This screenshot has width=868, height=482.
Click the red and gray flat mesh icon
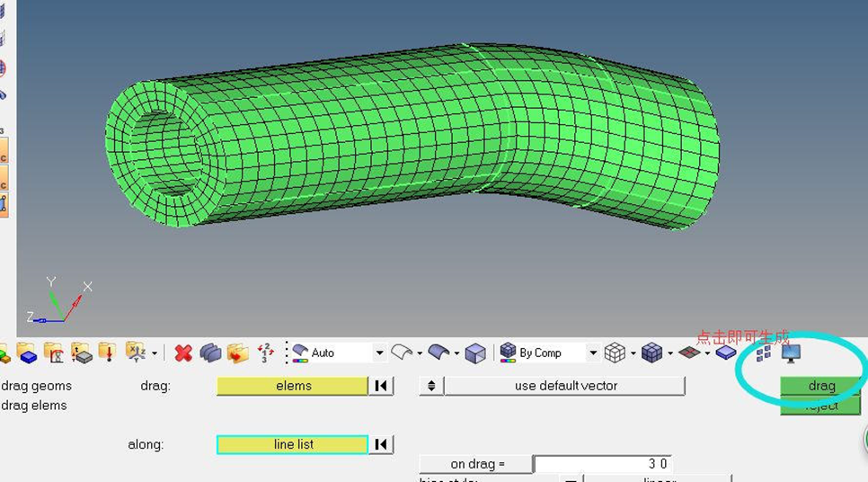689,353
